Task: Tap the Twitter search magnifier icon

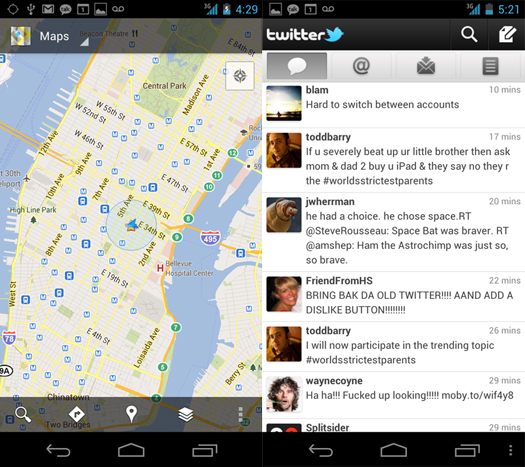Action: click(469, 34)
